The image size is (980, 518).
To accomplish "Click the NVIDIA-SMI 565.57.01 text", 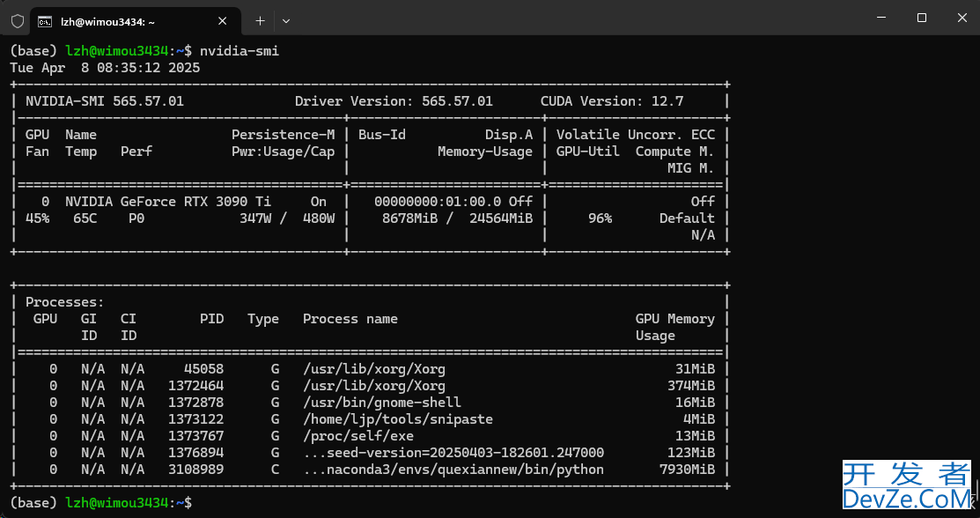I will click(105, 101).
